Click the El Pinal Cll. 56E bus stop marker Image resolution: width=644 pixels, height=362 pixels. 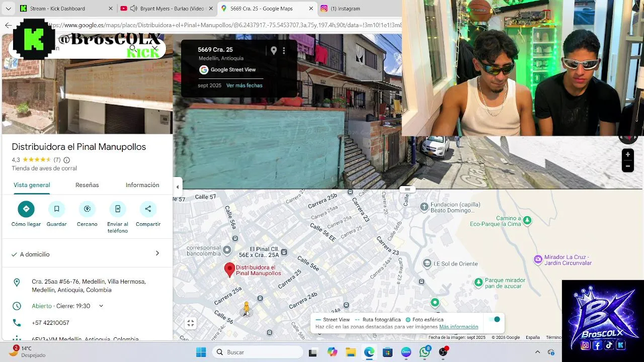pos(284,252)
